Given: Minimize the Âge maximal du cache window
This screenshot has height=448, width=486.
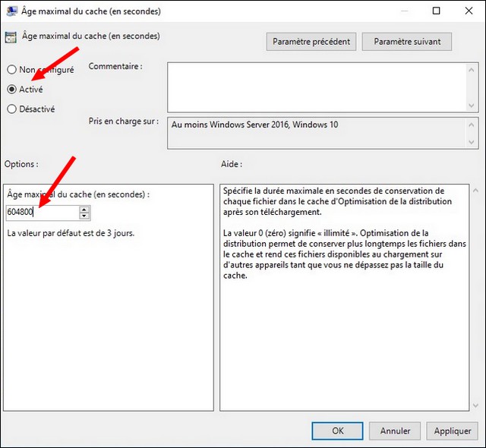Looking at the screenshot, I should tap(401, 11).
